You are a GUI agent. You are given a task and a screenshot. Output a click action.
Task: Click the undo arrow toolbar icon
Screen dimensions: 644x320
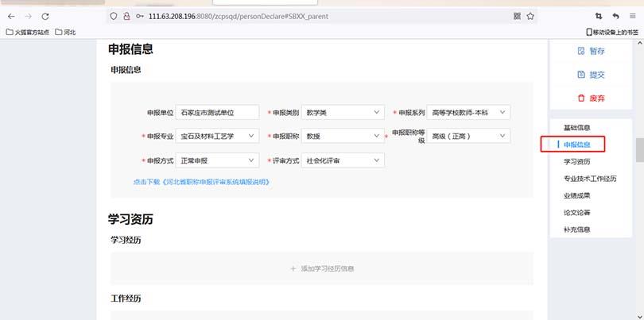coord(616,16)
